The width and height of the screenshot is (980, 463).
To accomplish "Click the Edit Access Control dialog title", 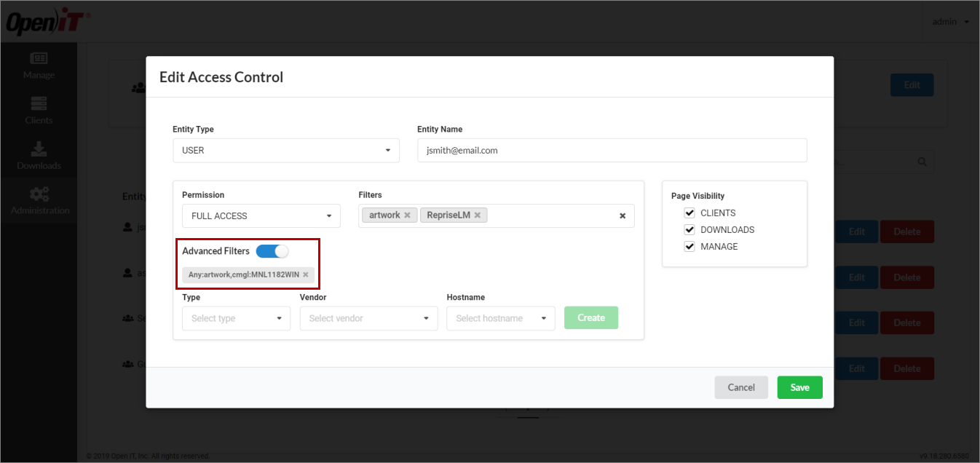I will [221, 77].
